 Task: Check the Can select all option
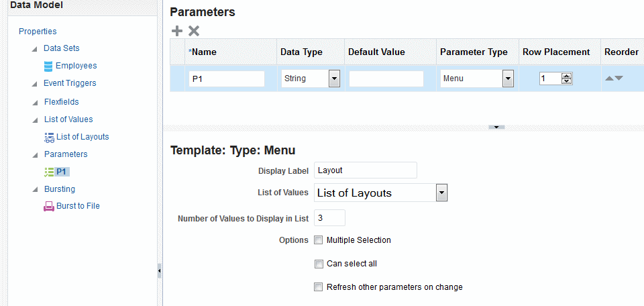[x=319, y=264]
